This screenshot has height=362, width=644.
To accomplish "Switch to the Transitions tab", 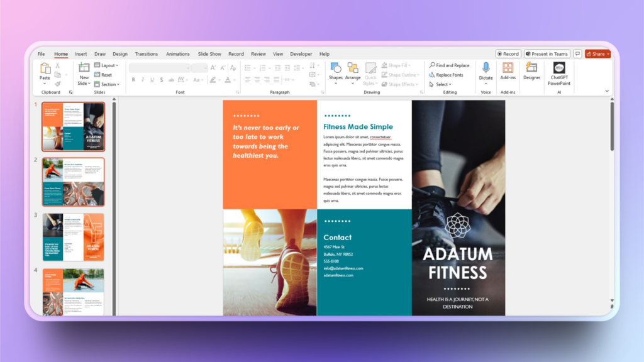I will (147, 54).
